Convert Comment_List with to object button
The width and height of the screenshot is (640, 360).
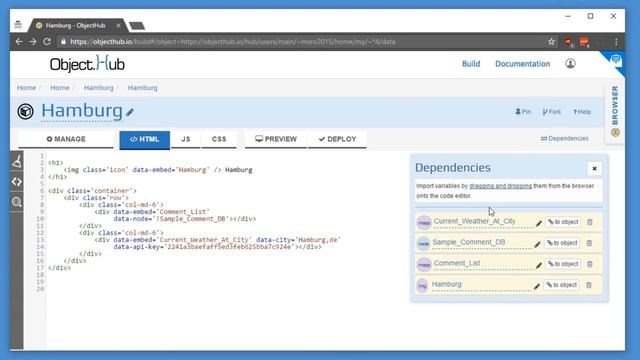[x=563, y=264]
